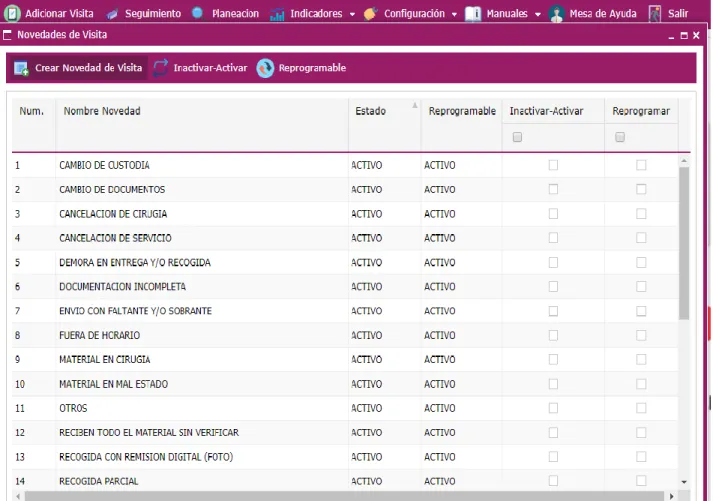Image resolution: width=713 pixels, height=501 pixels.
Task: Click the Planeacion globe icon
Action: pos(197,13)
